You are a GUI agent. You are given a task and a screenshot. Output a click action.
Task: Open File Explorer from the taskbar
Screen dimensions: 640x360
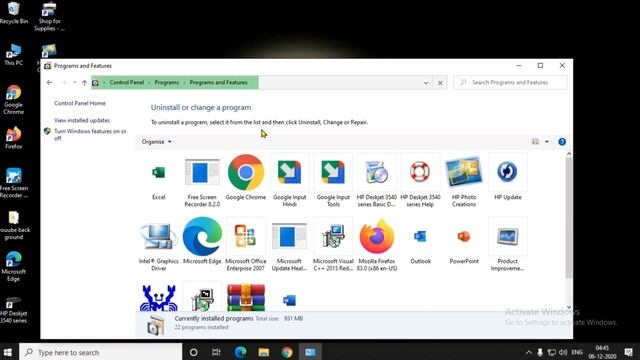point(264,352)
